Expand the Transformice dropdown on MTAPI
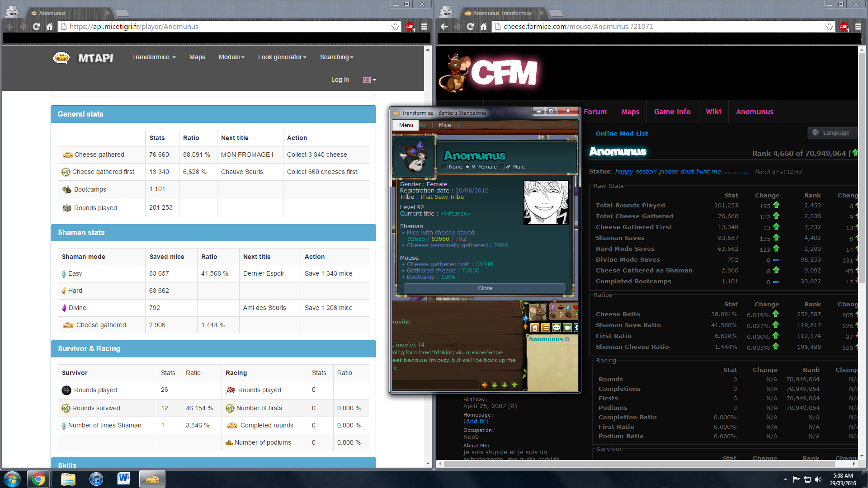Screen dimensions: 868x488 tap(154, 57)
